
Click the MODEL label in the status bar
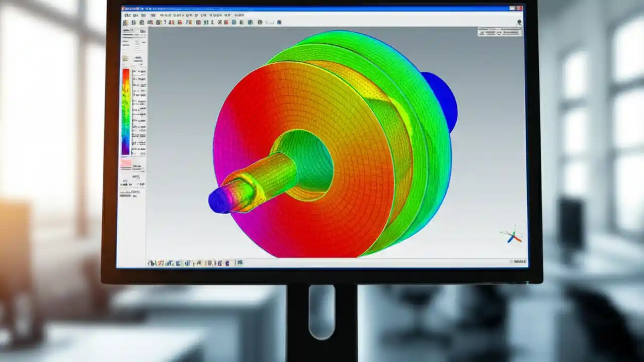point(517,260)
